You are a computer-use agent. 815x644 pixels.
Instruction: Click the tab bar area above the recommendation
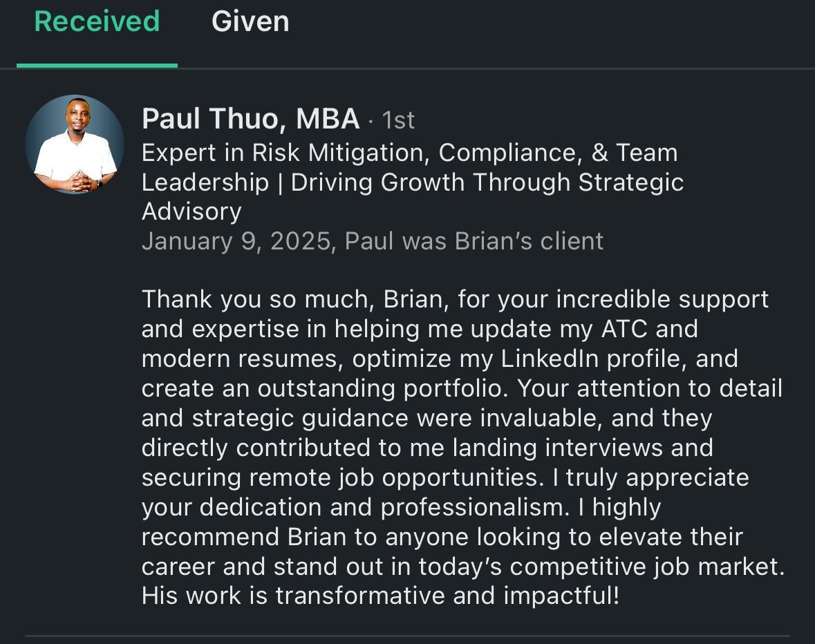(484, 31)
